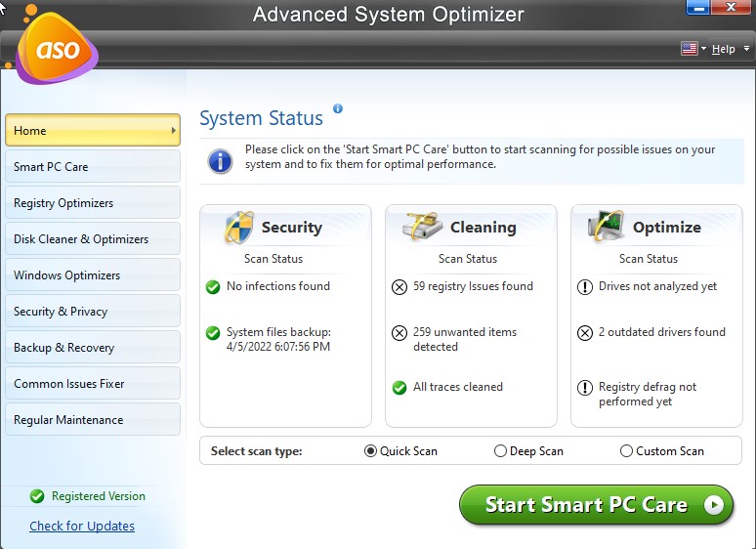Image resolution: width=756 pixels, height=549 pixels.
Task: Click the play arrow on Start Smart PC Care
Action: tap(714, 505)
